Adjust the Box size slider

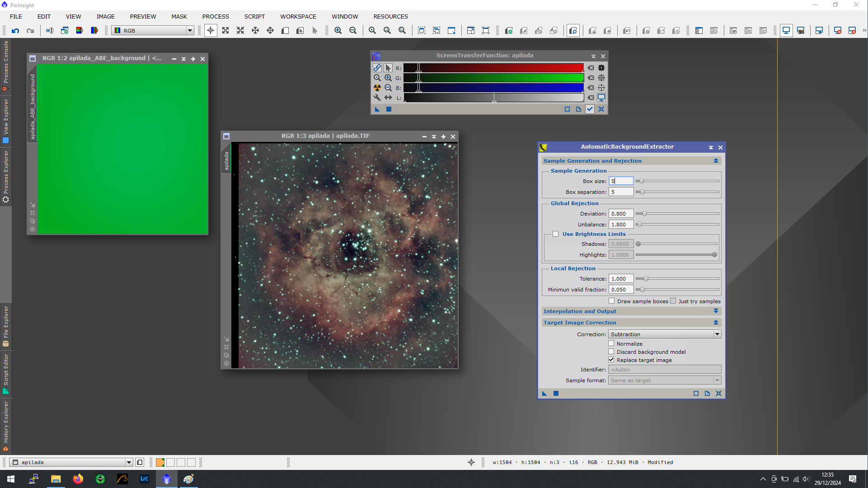coord(677,181)
